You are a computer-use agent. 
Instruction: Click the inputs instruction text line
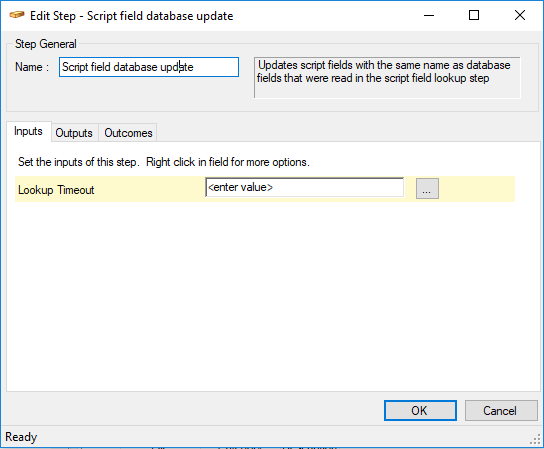164,162
